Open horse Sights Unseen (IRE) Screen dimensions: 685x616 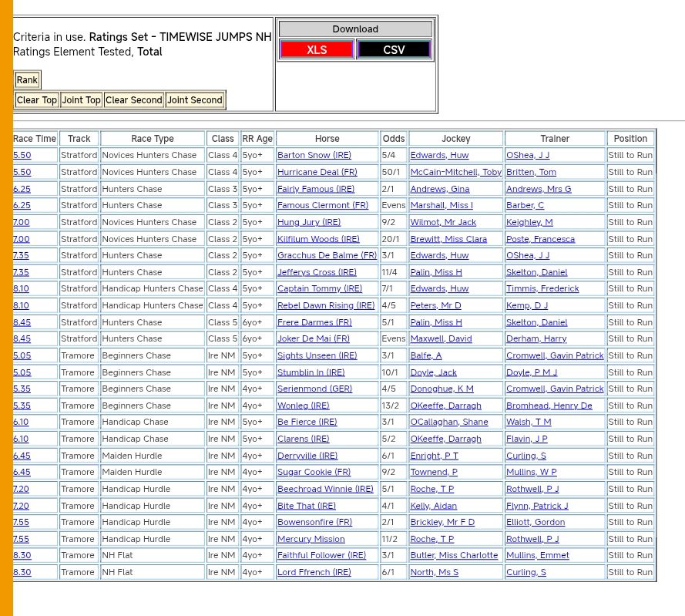[317, 356]
